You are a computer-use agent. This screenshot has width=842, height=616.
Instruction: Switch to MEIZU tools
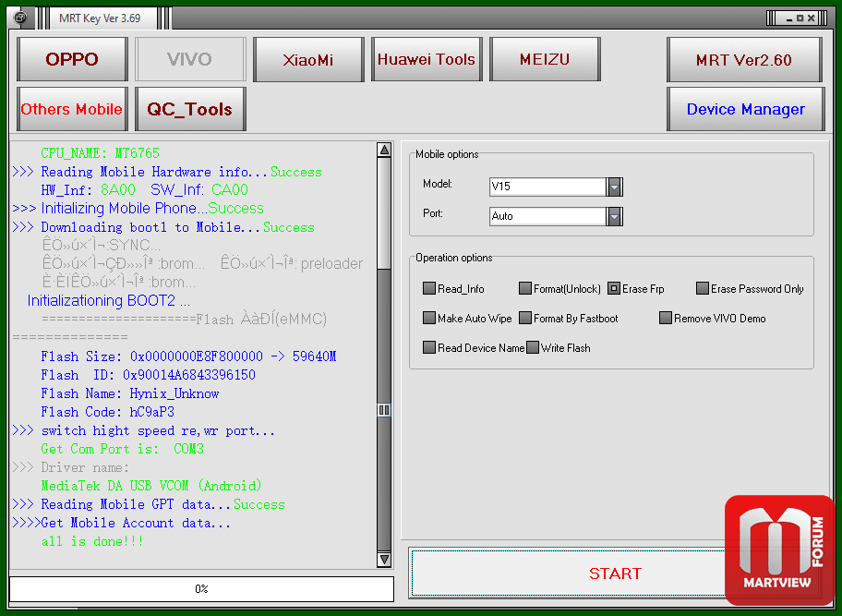[x=545, y=59]
